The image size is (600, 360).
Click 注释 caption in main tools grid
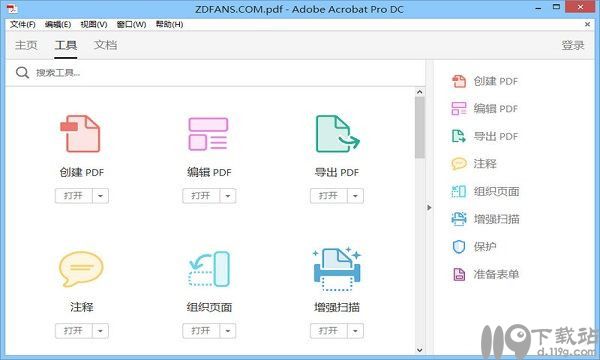pyautogui.click(x=82, y=307)
